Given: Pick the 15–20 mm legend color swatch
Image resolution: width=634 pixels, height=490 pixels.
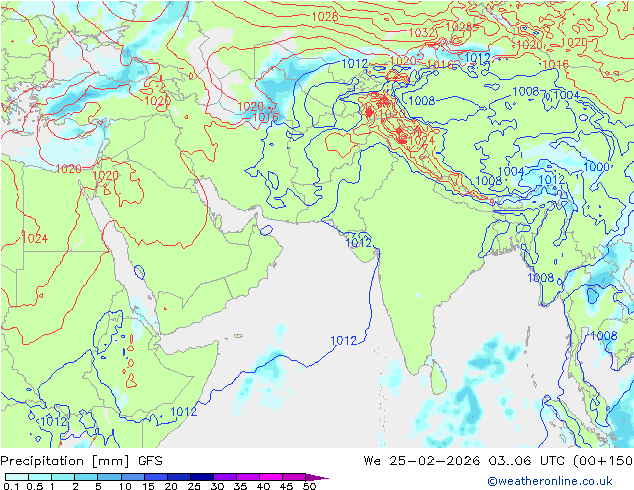Looking at the screenshot, I should point(155,477).
